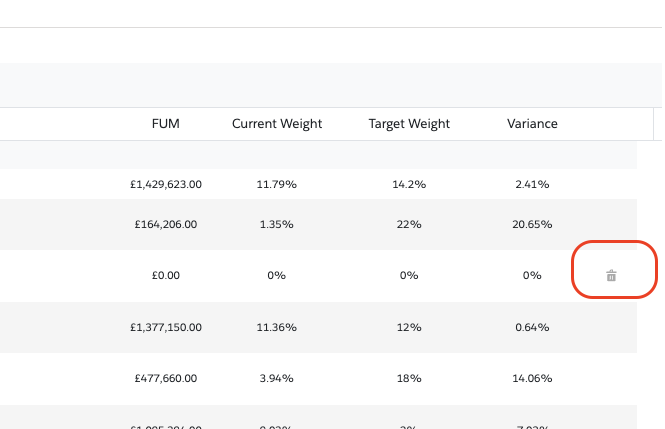
Task: Click the £164,206.00 FUM value
Action: tap(166, 225)
